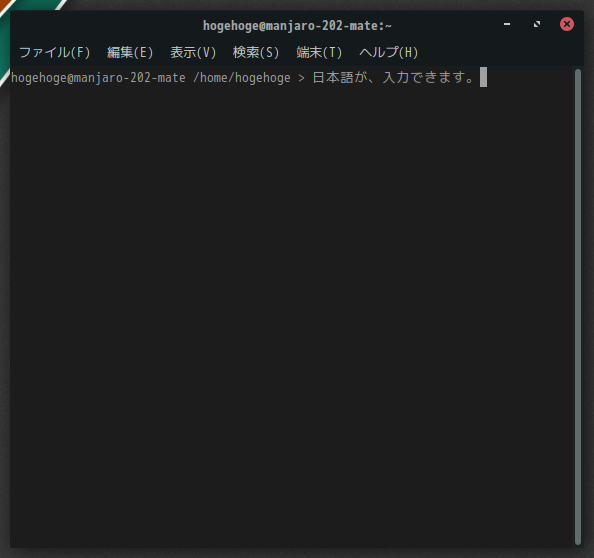Minimize the terminal window
This screenshot has width=594, height=558.
pyautogui.click(x=507, y=24)
